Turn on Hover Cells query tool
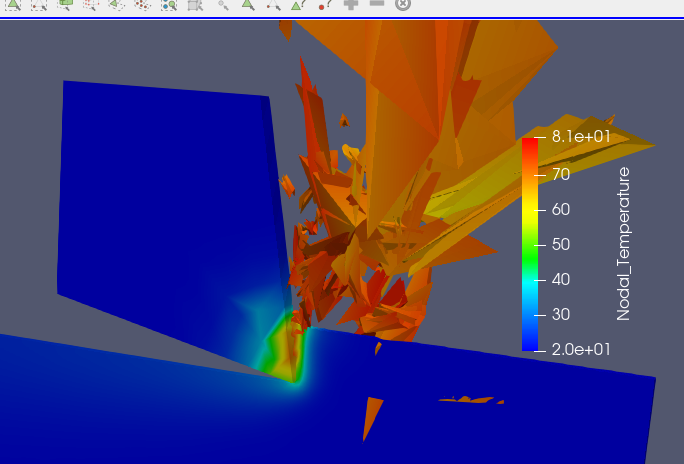 click(x=299, y=5)
